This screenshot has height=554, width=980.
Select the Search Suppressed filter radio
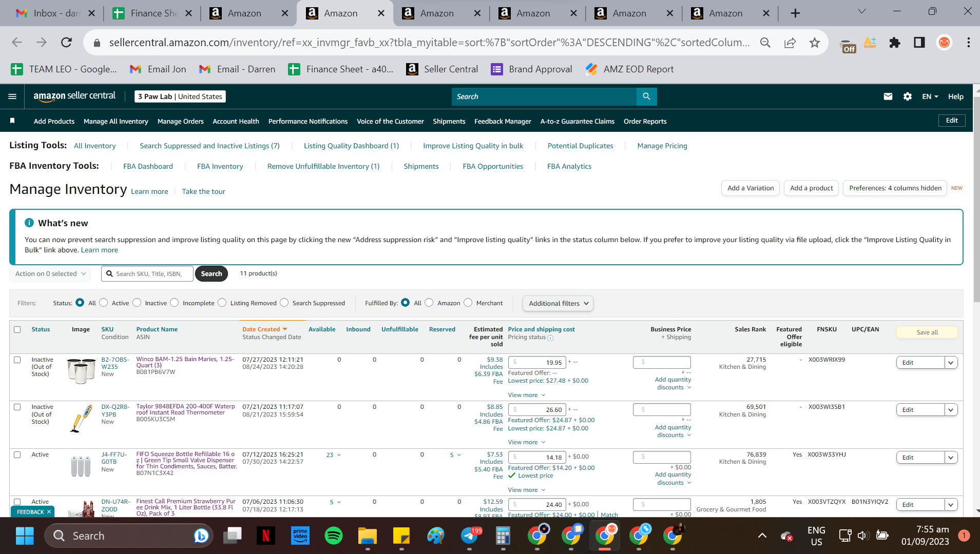point(284,303)
